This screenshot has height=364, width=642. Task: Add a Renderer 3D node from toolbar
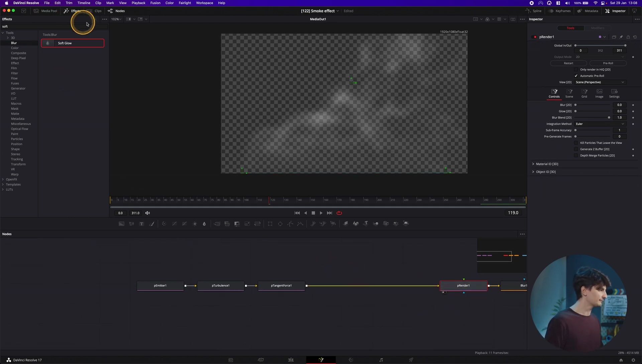(406, 223)
